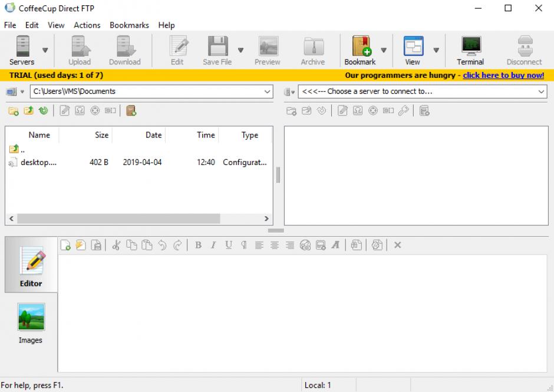Open file in editor toolbar
This screenshot has height=392, width=554.
pos(81,245)
